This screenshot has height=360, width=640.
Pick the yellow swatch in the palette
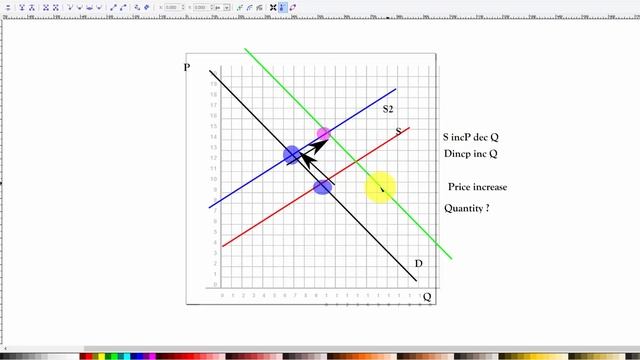[x=101, y=357]
